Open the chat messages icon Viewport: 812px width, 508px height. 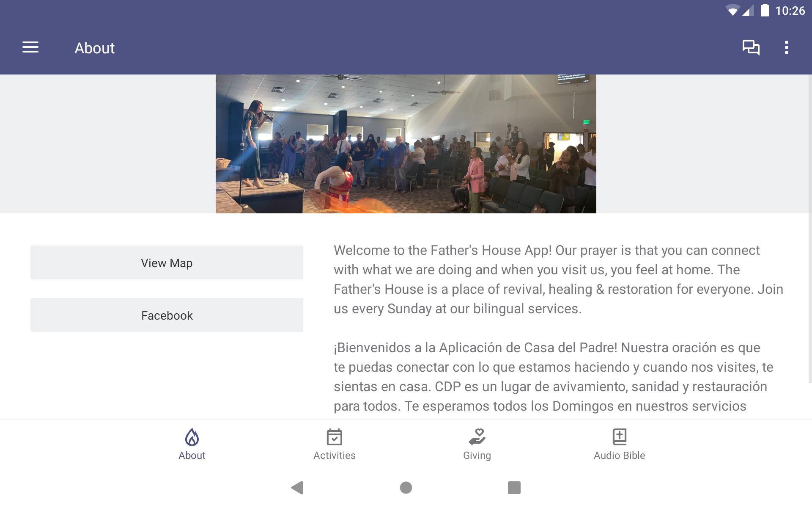click(x=751, y=47)
